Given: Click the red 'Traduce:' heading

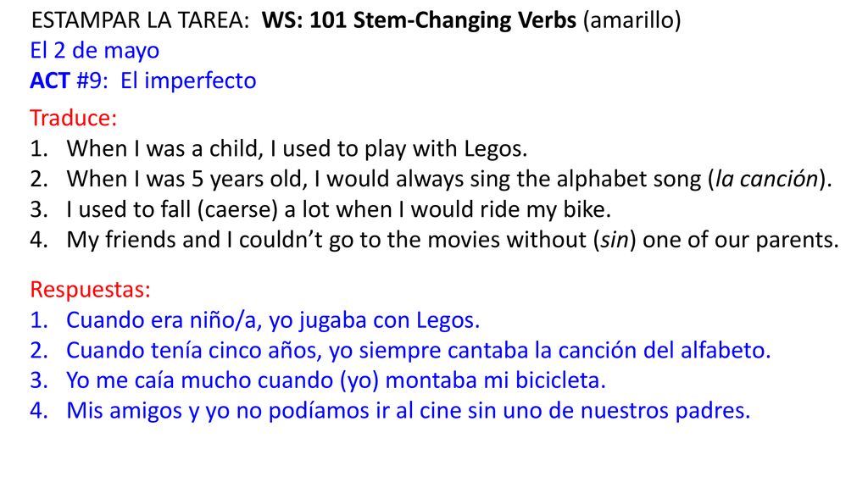Looking at the screenshot, I should pyautogui.click(x=74, y=118).
